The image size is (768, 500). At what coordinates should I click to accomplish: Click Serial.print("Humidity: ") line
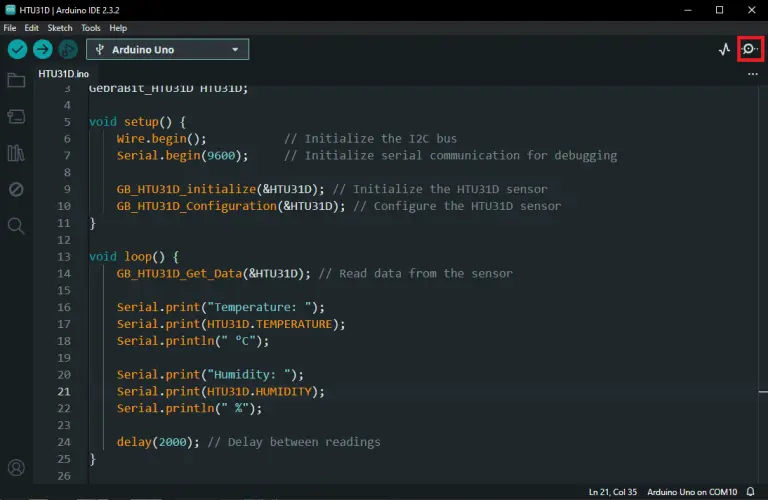[210, 375]
